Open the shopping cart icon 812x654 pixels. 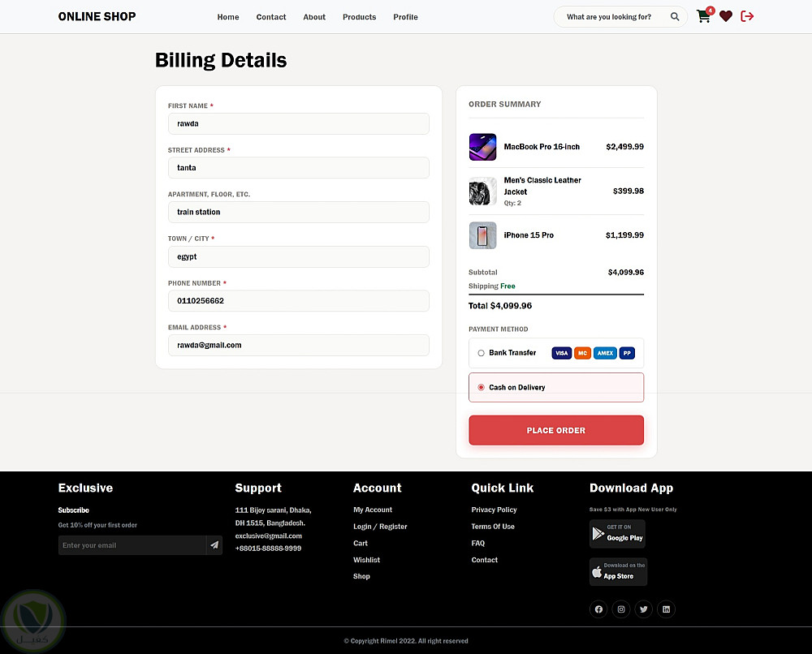click(x=703, y=16)
